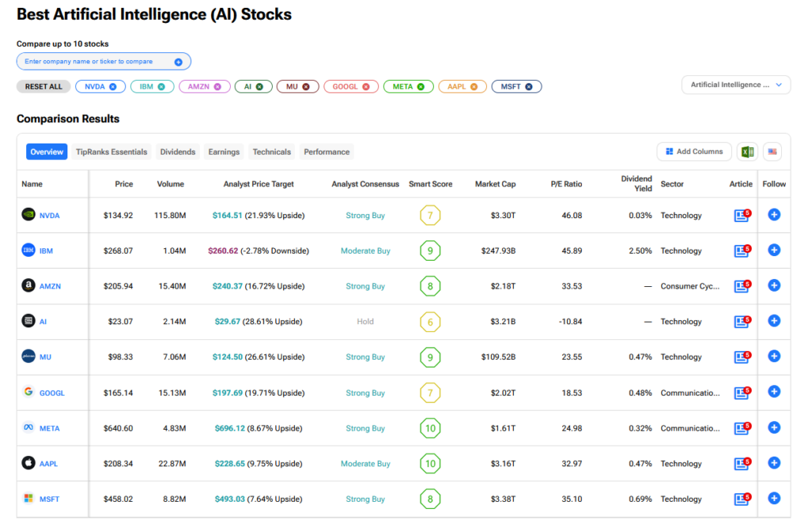Open the US flag market selector
812x524 pixels.
coord(772,151)
